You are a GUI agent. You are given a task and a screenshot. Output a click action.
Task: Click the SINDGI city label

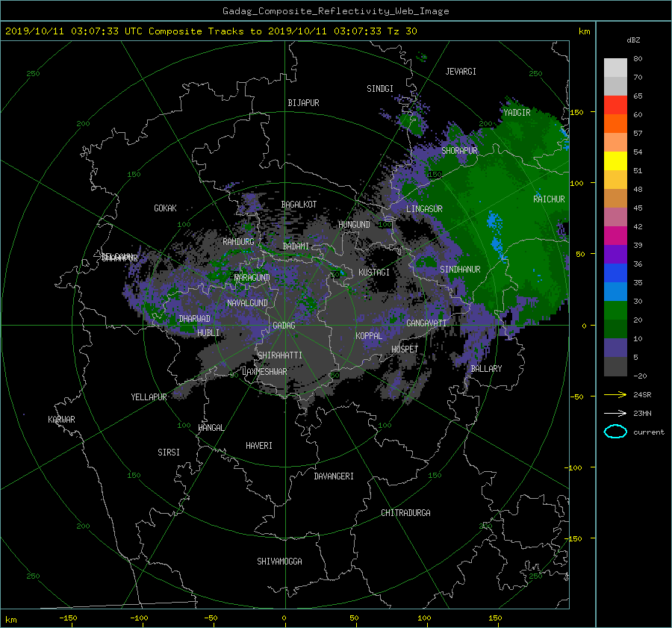click(380, 89)
